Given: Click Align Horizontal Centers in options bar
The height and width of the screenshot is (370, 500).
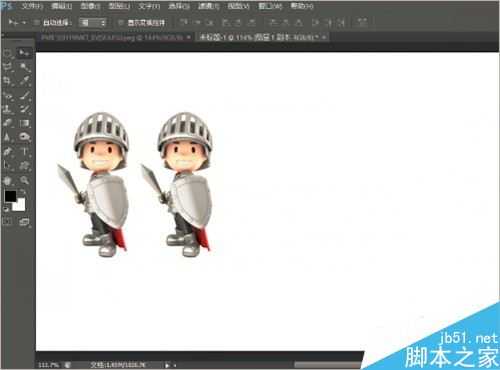Looking at the screenshot, I should [x=239, y=23].
